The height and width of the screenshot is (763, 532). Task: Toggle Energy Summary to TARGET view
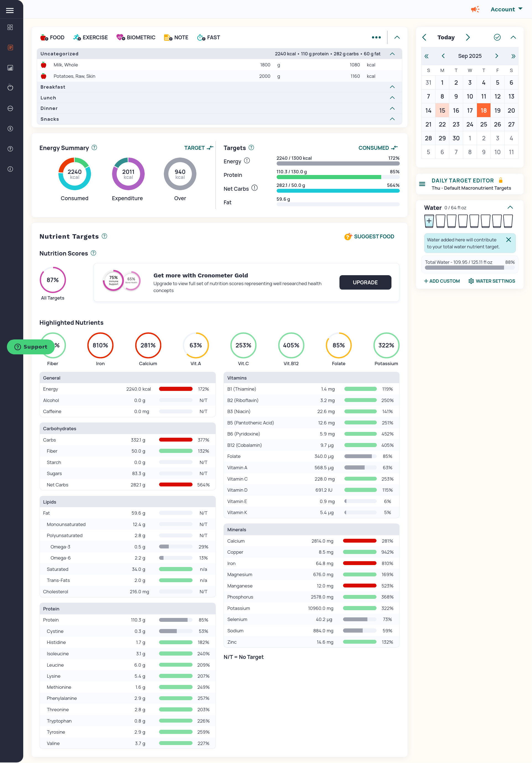199,148
